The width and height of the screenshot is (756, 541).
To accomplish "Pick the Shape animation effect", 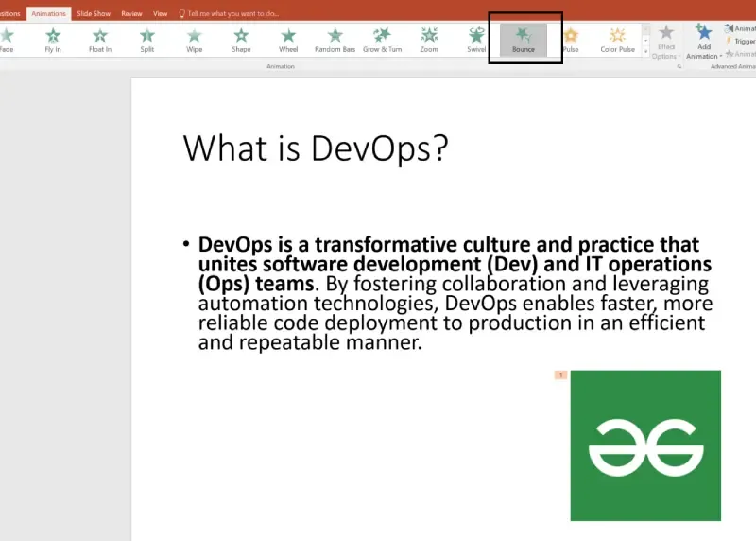I will 241,40.
